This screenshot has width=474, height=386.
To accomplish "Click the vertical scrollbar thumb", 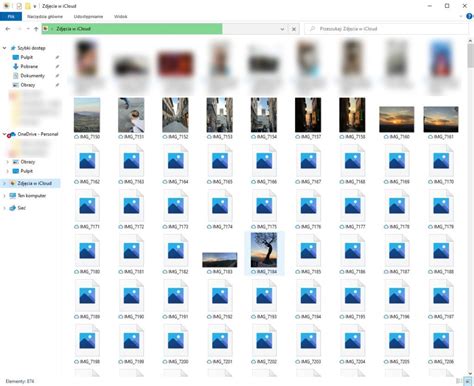I will click(x=470, y=56).
